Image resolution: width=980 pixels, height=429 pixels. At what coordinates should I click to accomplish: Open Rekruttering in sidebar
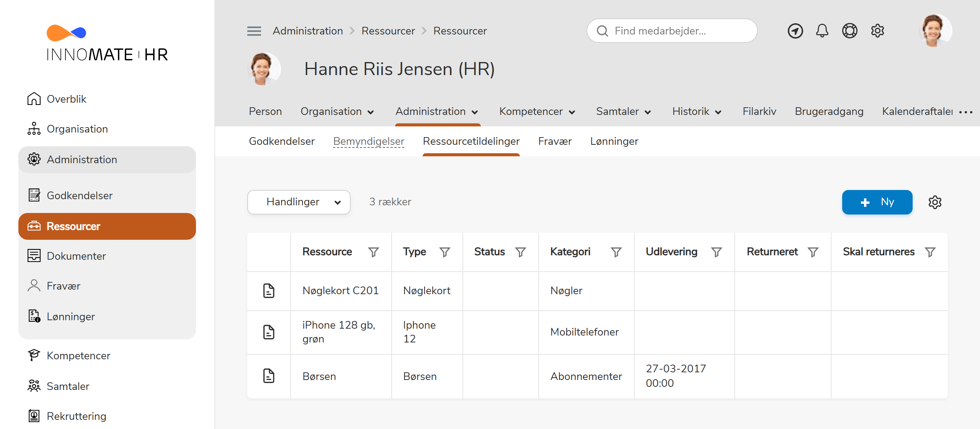click(x=107, y=416)
